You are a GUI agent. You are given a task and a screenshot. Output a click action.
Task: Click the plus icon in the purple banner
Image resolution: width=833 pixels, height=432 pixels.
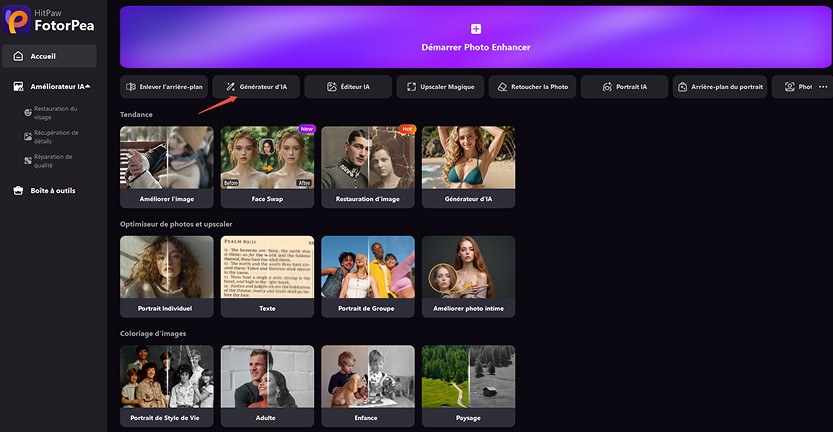tap(476, 29)
